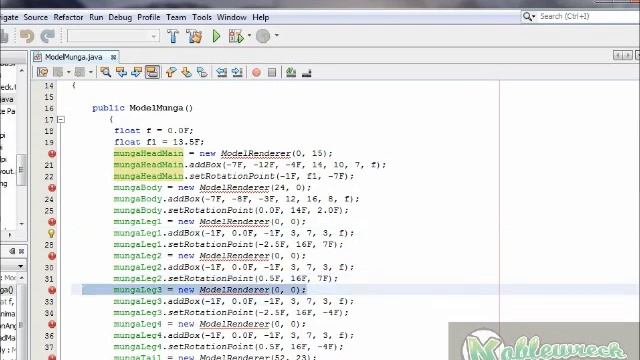
Task: Open the Tools menu
Action: pyautogui.click(x=202, y=17)
